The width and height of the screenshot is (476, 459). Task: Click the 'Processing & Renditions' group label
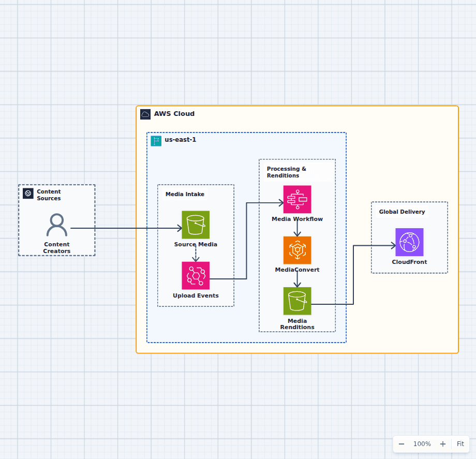(287, 172)
